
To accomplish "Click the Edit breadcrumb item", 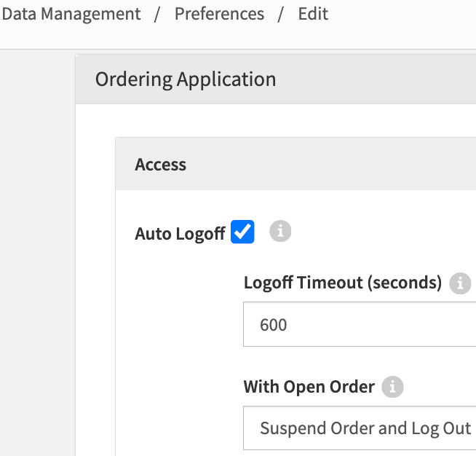I will tap(313, 14).
